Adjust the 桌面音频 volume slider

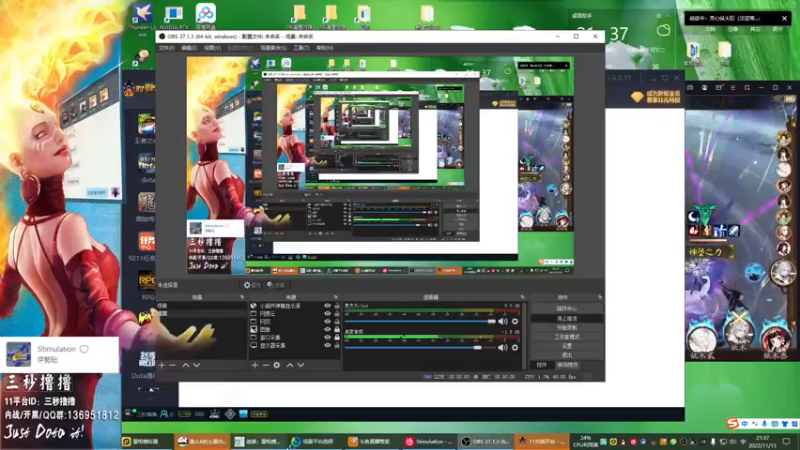coord(420,347)
